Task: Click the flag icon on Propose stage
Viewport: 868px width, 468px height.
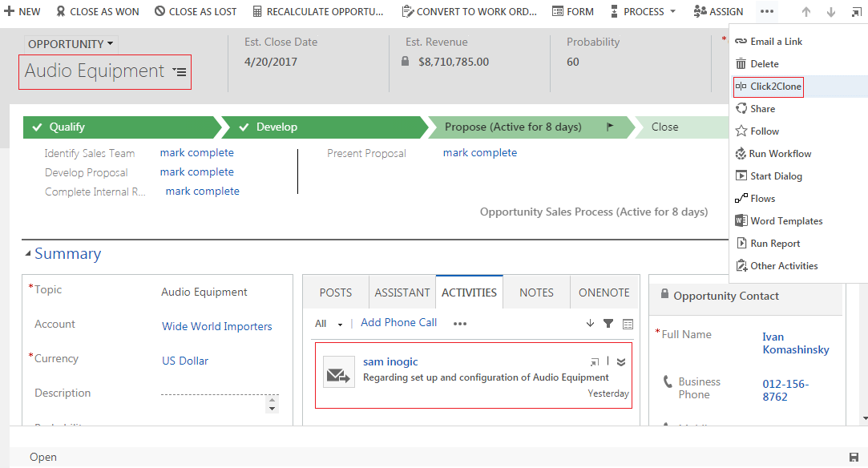Action: coord(610,127)
